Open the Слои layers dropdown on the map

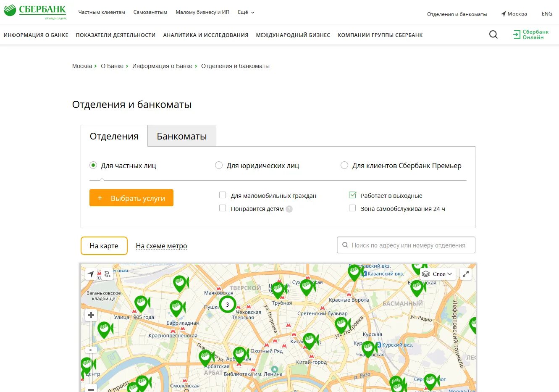[438, 274]
